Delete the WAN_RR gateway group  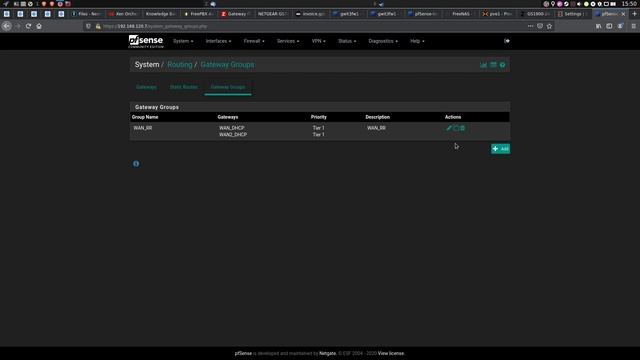(462, 128)
